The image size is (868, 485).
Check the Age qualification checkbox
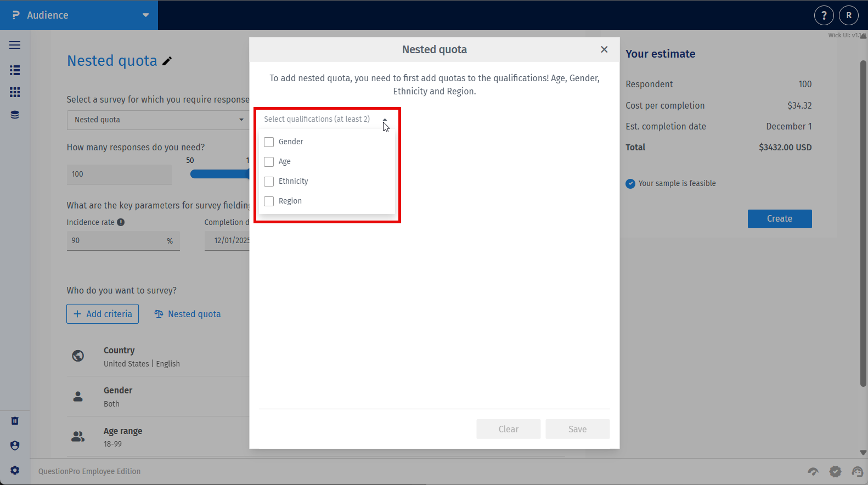pos(269,162)
